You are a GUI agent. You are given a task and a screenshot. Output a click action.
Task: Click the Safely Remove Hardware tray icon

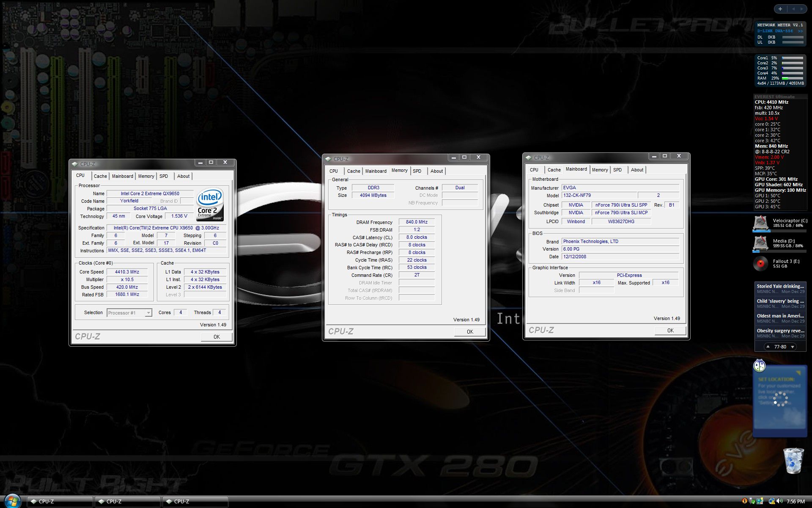click(x=752, y=501)
